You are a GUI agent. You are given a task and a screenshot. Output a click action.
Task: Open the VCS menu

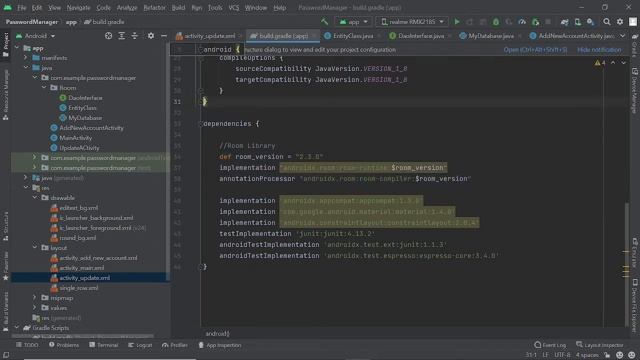click(x=234, y=8)
